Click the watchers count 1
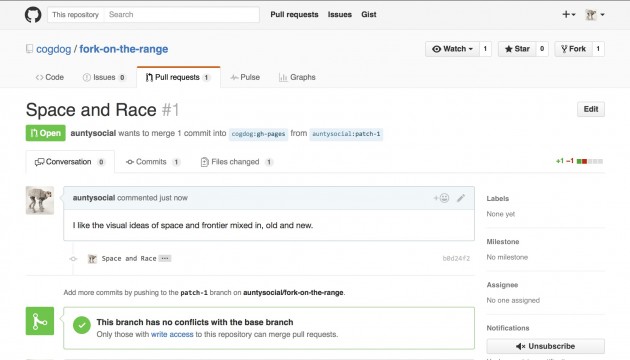 tap(485, 49)
